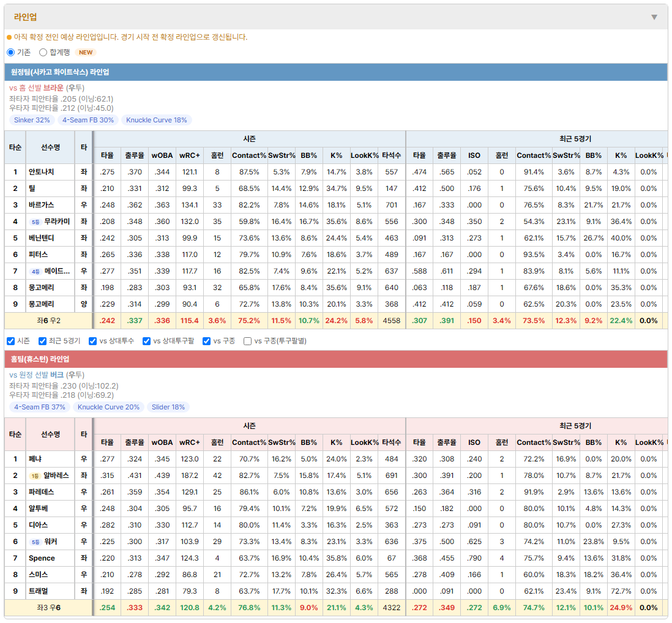Select the 기존 radio option
The width and height of the screenshot is (672, 623).
coord(11,52)
